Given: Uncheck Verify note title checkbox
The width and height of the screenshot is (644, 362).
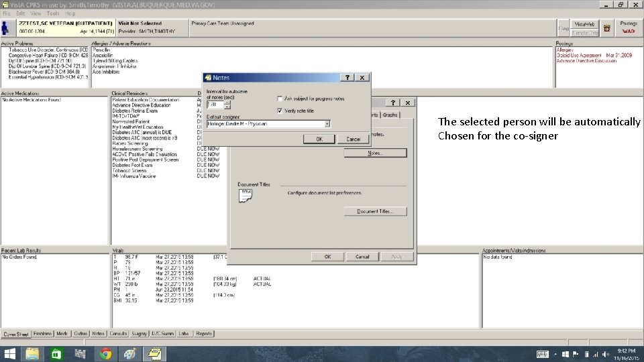Looking at the screenshot, I should (x=280, y=111).
